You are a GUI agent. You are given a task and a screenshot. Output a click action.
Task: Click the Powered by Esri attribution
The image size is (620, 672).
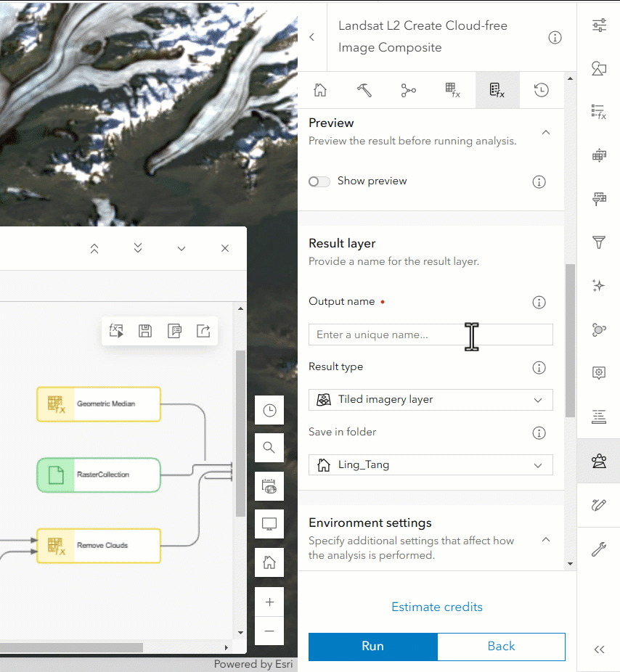253,664
